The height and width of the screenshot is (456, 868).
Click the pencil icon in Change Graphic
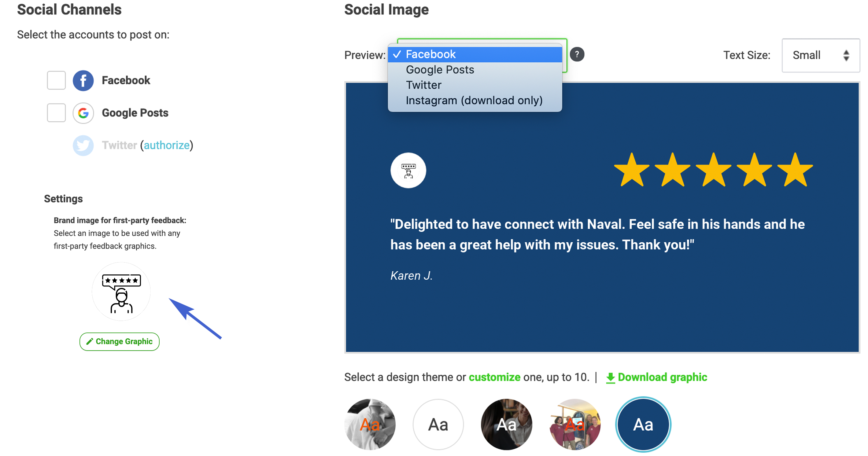point(89,341)
